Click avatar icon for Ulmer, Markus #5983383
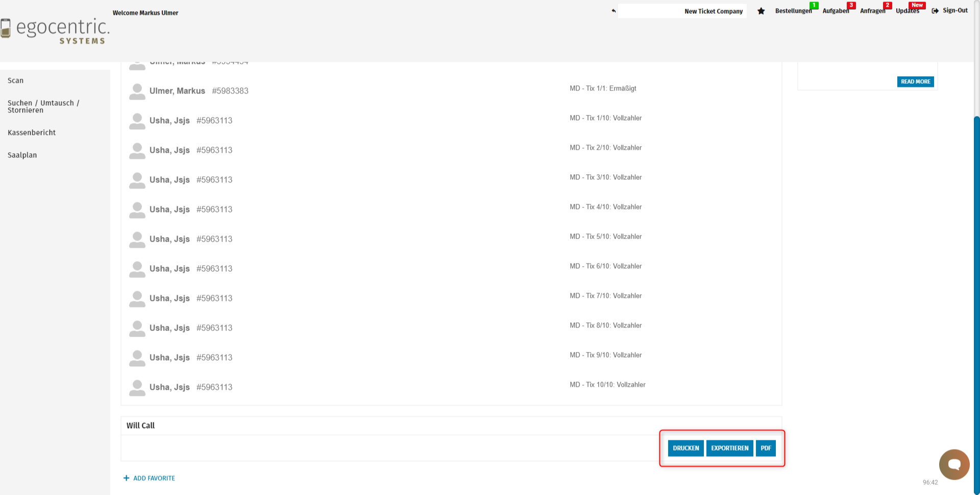The image size is (980, 495). pos(137,91)
